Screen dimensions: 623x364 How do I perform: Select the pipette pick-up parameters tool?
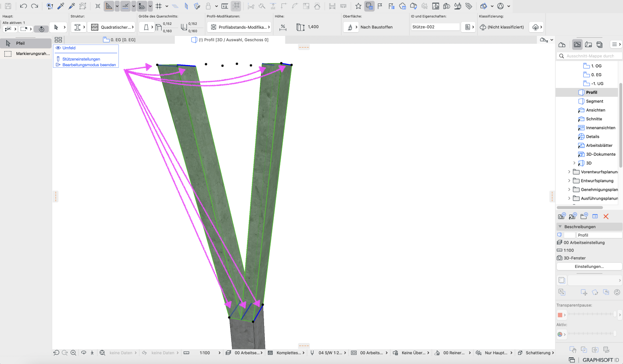click(x=61, y=6)
